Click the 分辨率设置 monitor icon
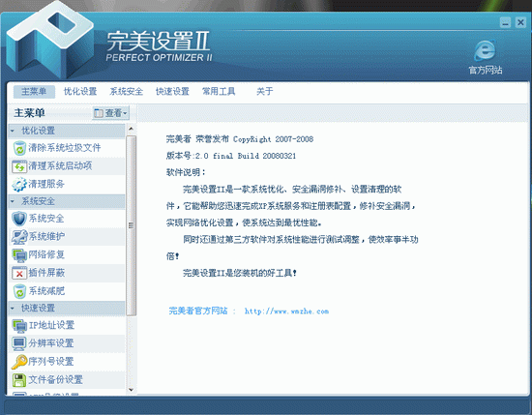 (19, 343)
